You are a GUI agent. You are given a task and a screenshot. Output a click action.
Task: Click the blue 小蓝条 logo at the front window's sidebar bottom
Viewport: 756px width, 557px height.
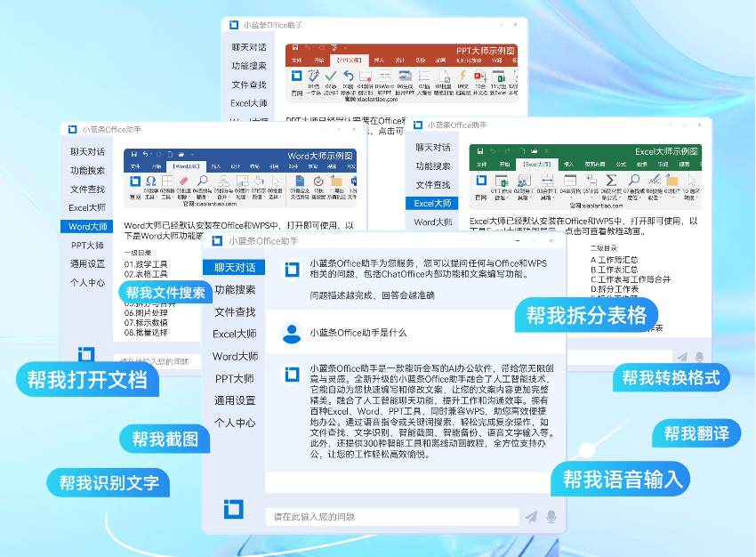click(x=233, y=508)
